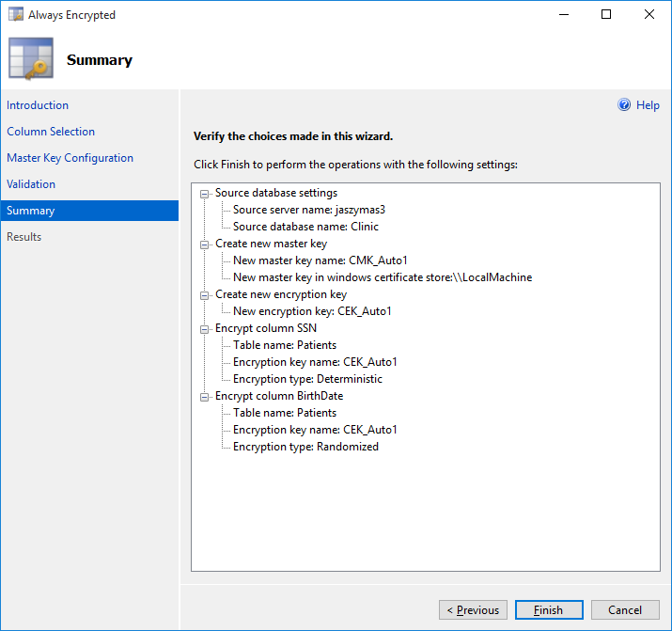Collapse Create new master key node
672x631 pixels.
click(205, 245)
